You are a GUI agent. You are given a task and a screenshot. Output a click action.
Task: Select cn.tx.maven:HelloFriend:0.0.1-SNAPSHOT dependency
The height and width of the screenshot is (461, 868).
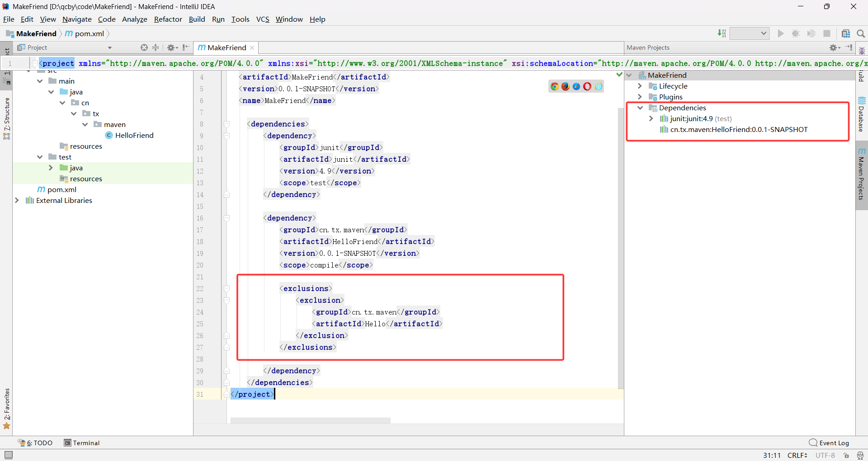pos(734,129)
